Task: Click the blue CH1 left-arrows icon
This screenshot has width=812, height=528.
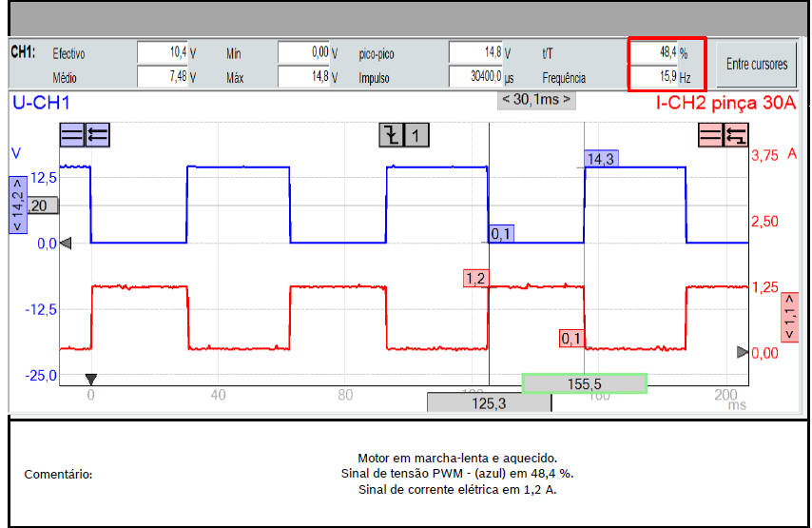Action: [97, 136]
